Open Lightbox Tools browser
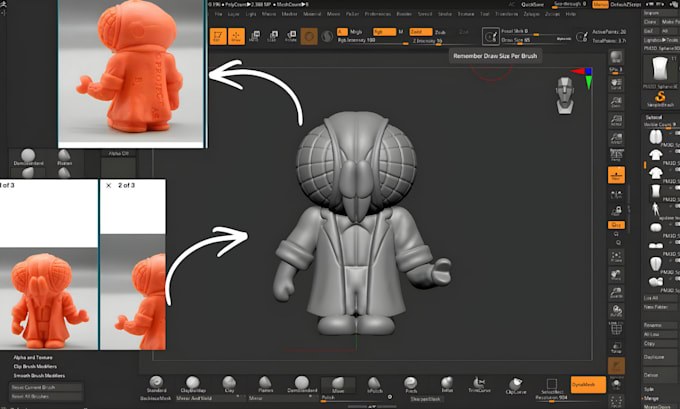Image resolution: width=680 pixels, height=409 pixels. [661, 40]
